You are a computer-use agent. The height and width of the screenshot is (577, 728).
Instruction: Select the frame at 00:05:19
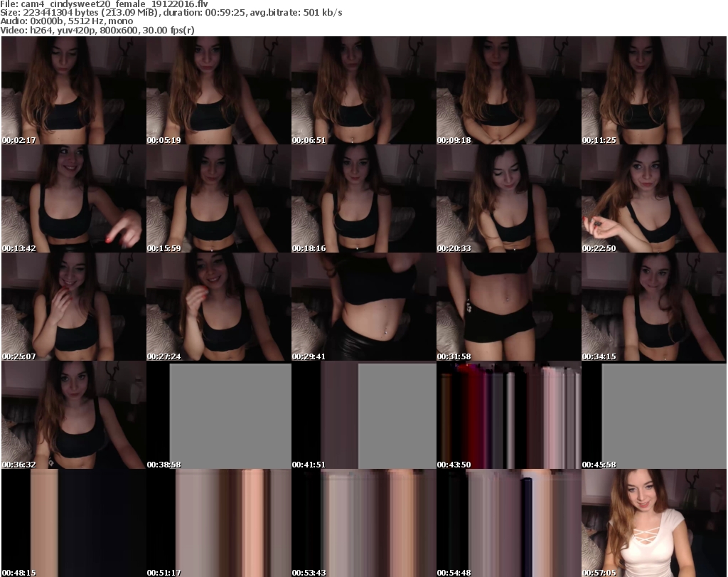[x=218, y=90]
